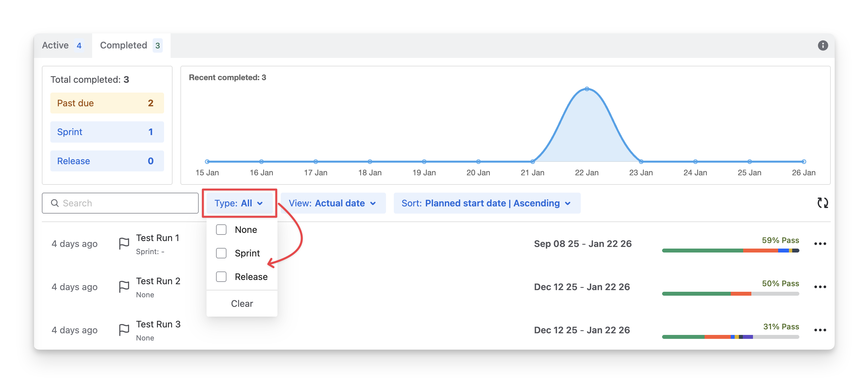Open the three-dot menu for Test Run 1

pyautogui.click(x=820, y=244)
